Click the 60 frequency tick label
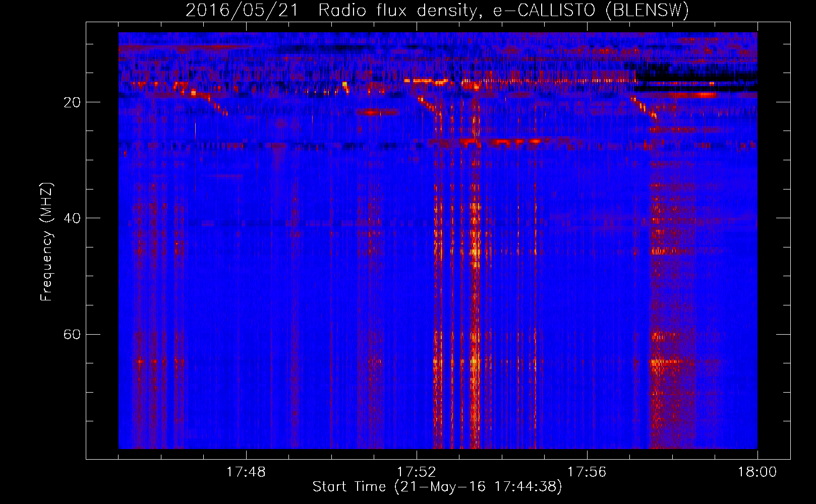 tap(72, 335)
